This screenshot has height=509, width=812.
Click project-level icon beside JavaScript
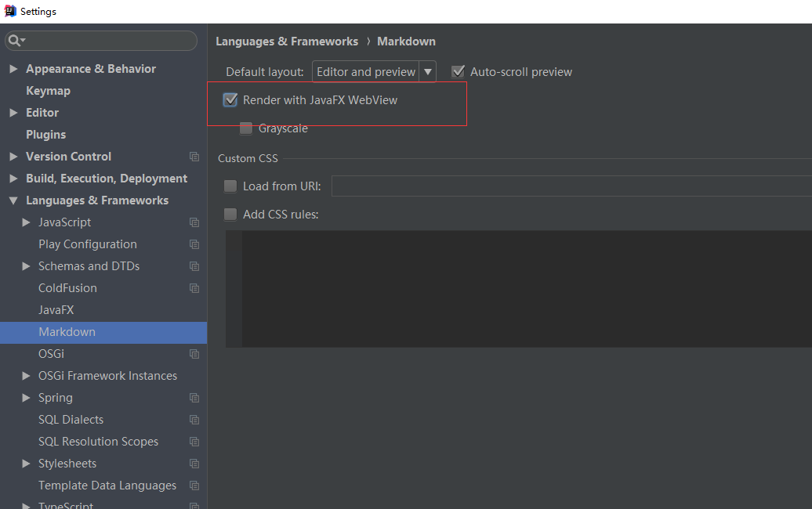coord(194,222)
